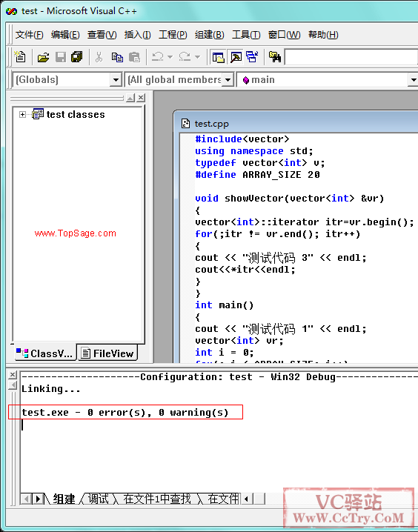
Task: Click the Save All icon
Action: 77,57
